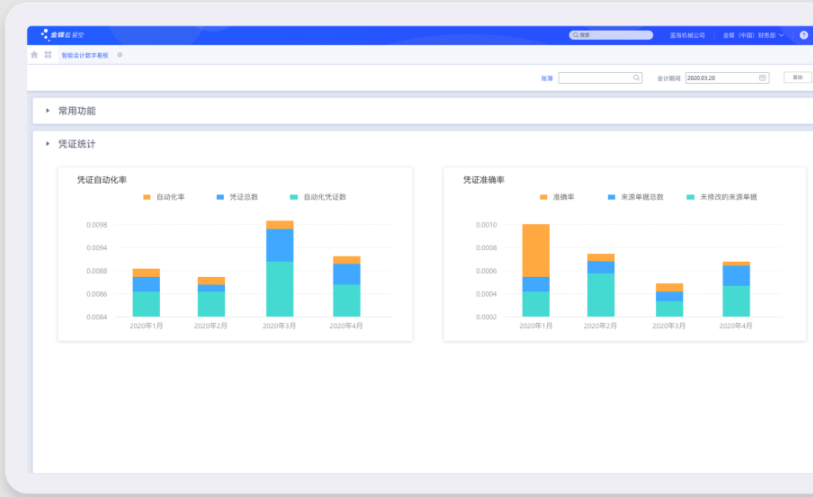The height and width of the screenshot is (497, 813).
Task: Click 2020年3月 bar in 凭证自动化率 chart
Action: tap(279, 268)
